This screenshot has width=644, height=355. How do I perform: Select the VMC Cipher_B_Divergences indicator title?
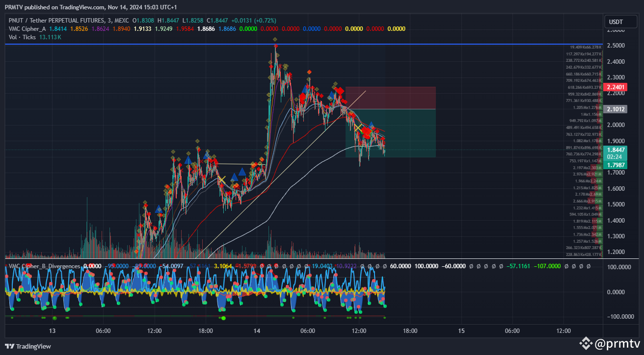[x=44, y=266]
